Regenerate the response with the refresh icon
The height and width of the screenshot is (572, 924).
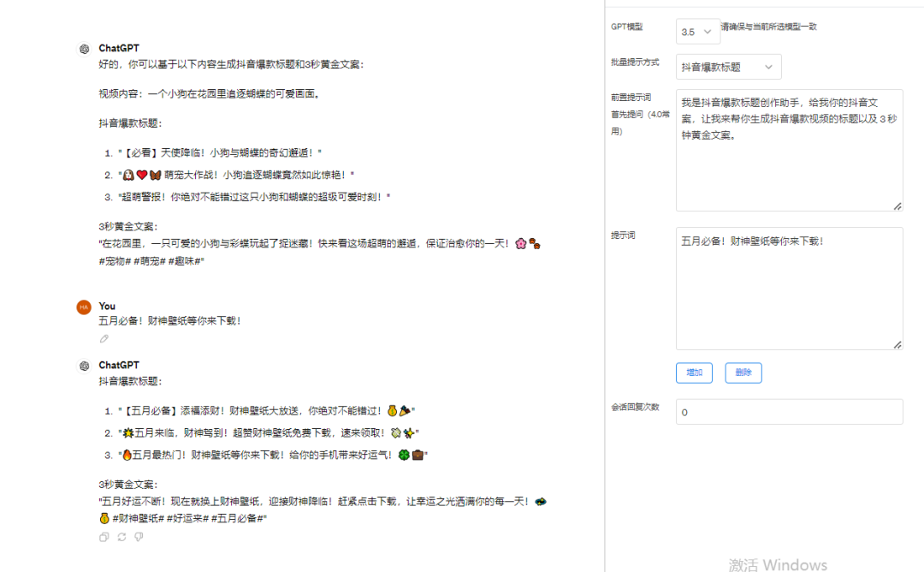[121, 537]
